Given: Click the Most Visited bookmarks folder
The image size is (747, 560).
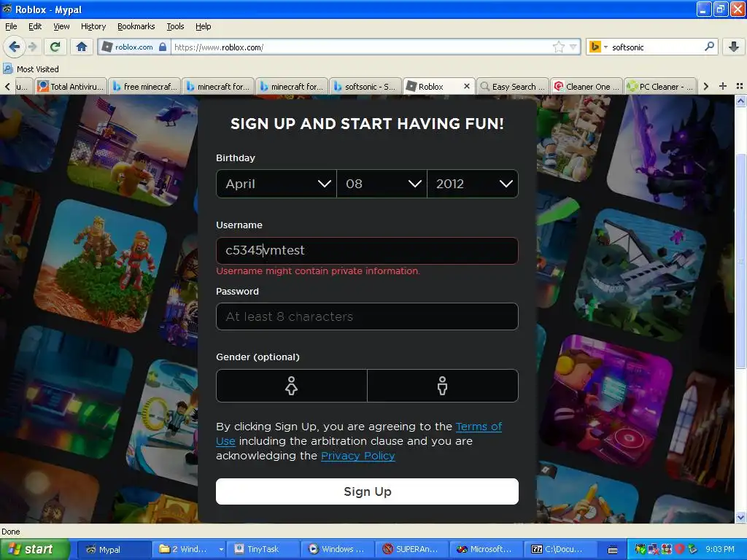Looking at the screenshot, I should pos(31,69).
